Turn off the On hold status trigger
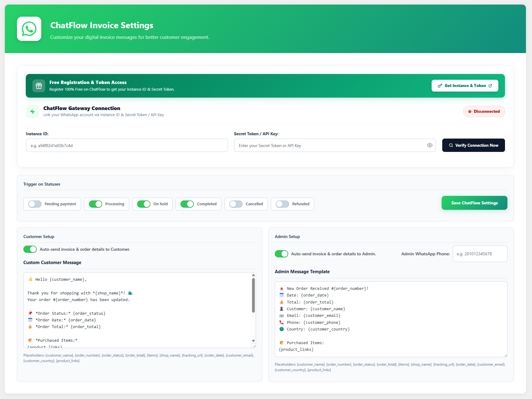532x399 pixels. point(144,204)
